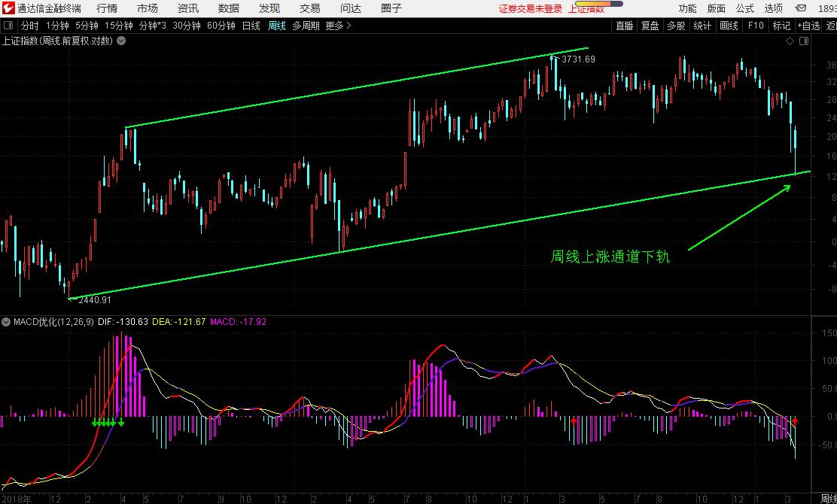837x504 pixels.
Task: Click the 2018年 date label on time axis
Action: [x=16, y=499]
